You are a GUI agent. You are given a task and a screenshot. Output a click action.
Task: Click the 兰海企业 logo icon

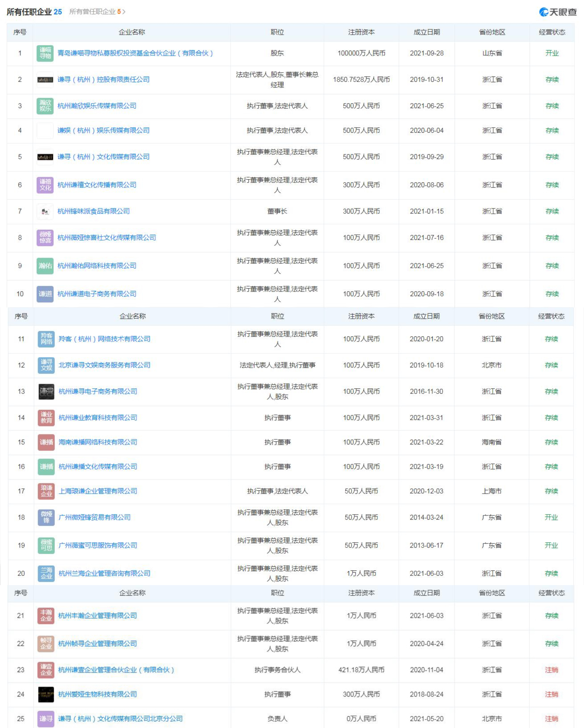[46, 574]
